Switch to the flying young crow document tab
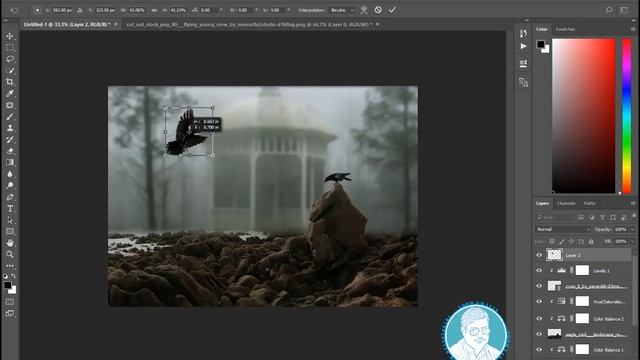 [249, 24]
